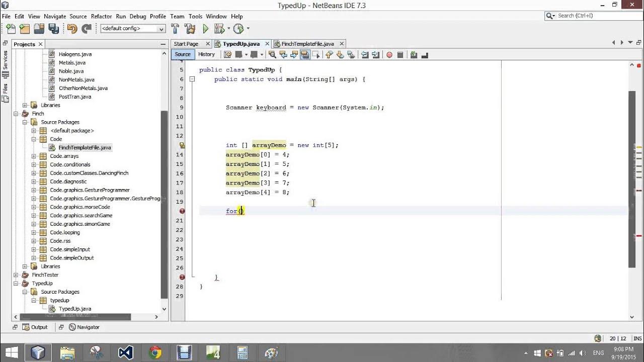Click the Last Edit icon in editor toolbar
This screenshot has height=362, width=644.
point(227,55)
